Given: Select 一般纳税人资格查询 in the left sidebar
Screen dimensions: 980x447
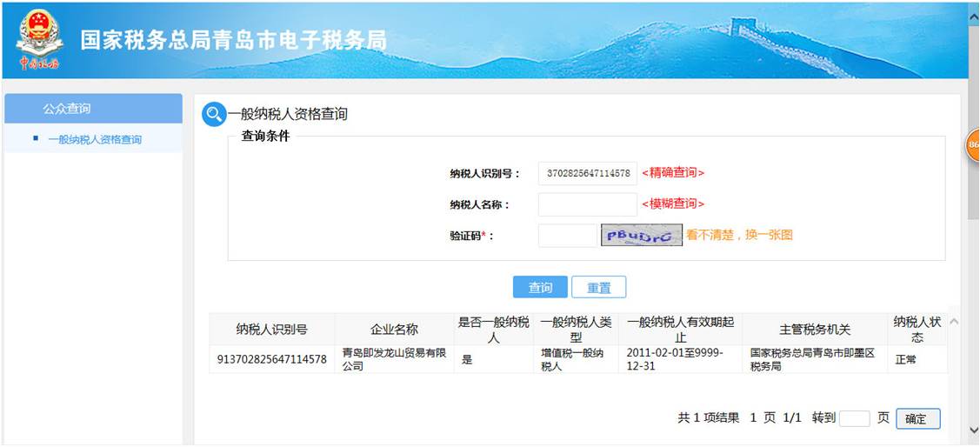Looking at the screenshot, I should click(x=95, y=139).
